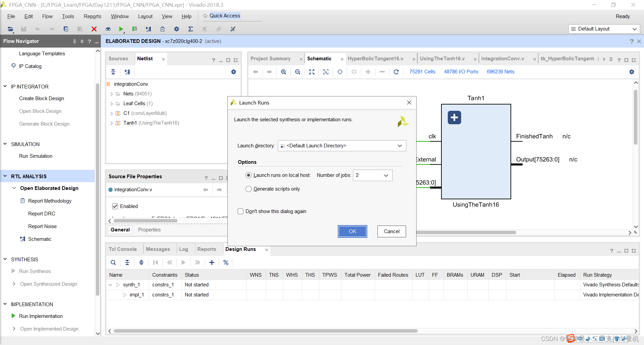Open the Tools menu

click(x=68, y=16)
